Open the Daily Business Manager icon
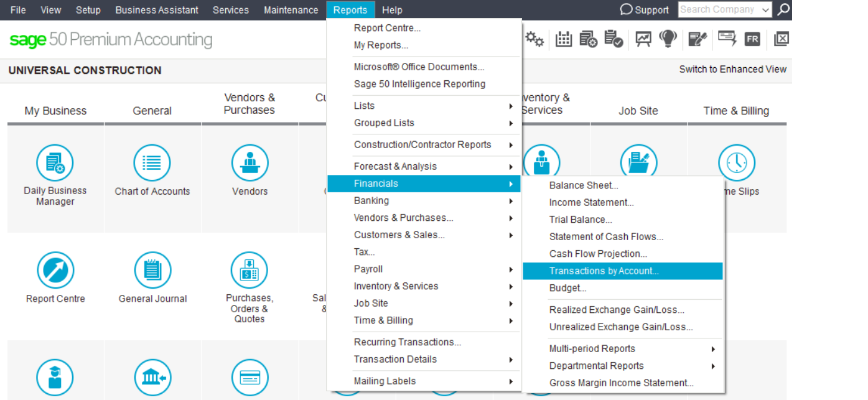 point(55,163)
